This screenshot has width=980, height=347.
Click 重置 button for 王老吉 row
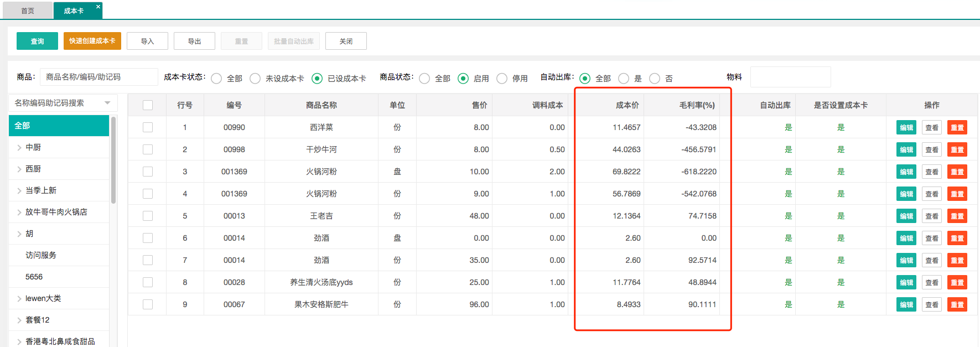click(x=957, y=216)
